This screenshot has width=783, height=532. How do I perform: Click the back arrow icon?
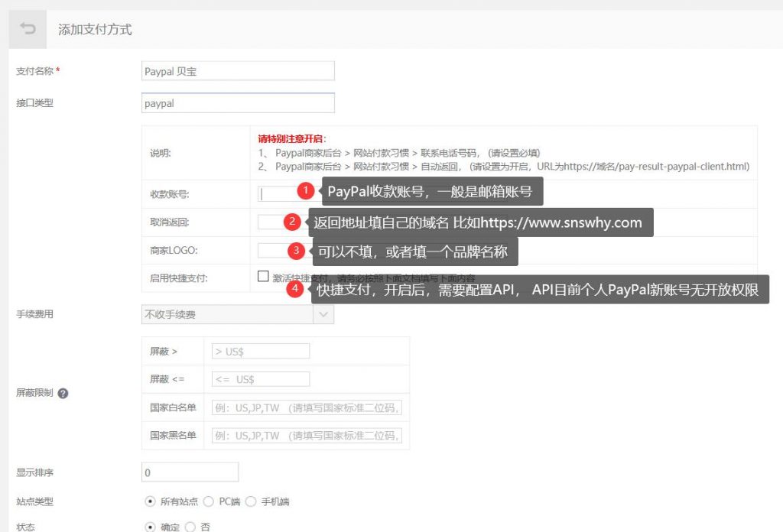click(x=28, y=29)
